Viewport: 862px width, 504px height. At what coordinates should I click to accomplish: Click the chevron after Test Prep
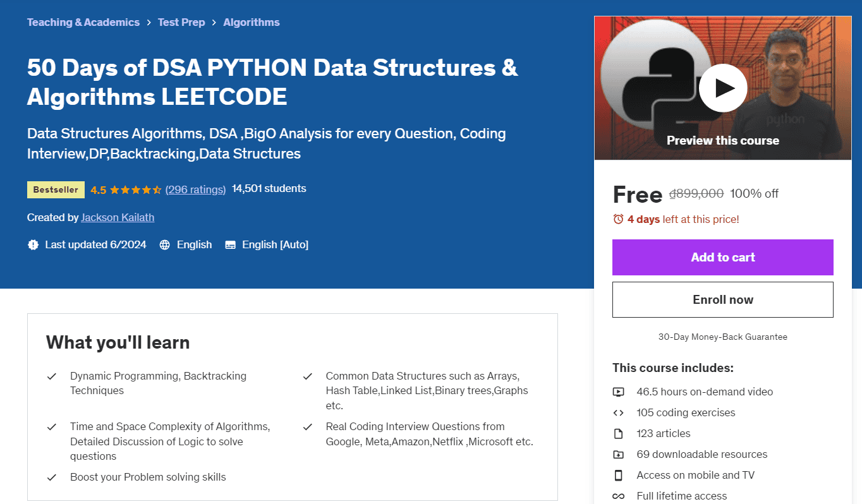pyautogui.click(x=214, y=23)
